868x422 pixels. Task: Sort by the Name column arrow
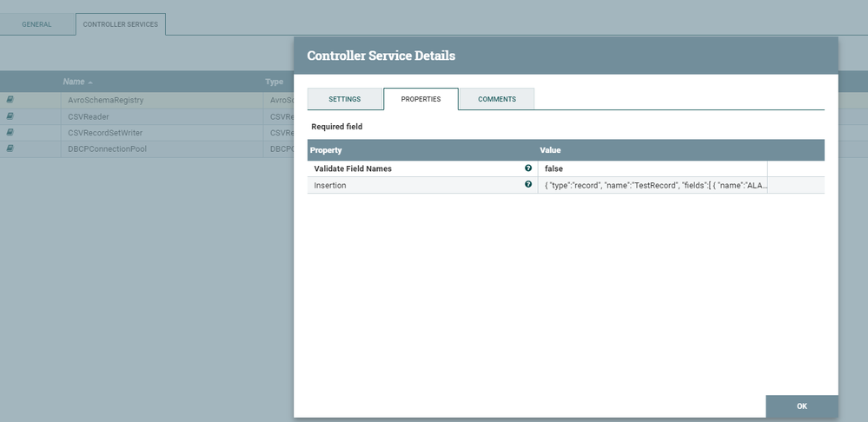(90, 82)
